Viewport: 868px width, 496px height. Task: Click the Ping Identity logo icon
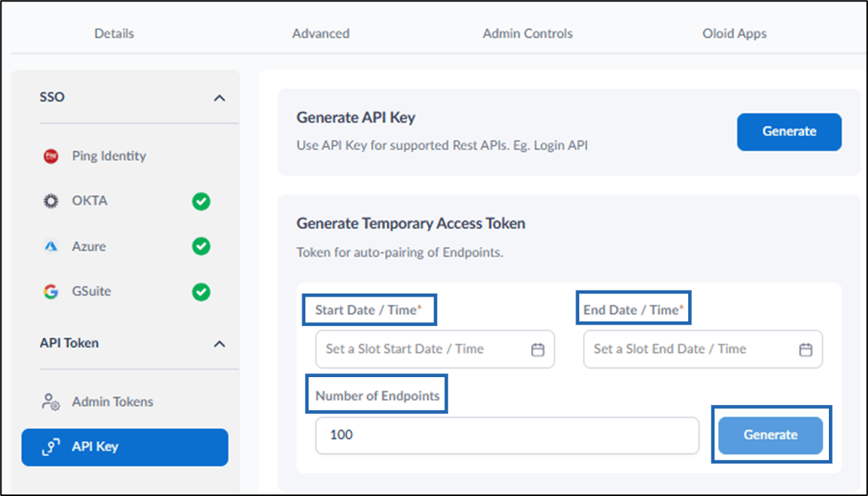(x=51, y=157)
